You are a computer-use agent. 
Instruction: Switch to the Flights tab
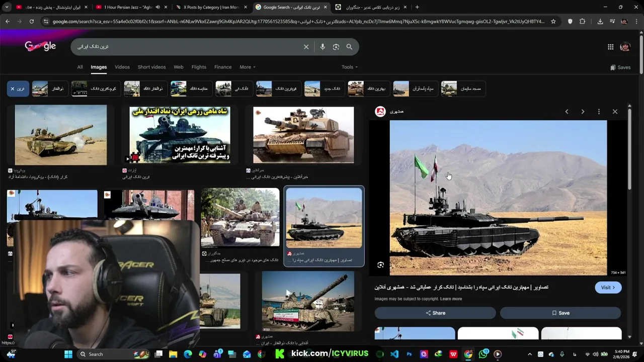coord(199,67)
